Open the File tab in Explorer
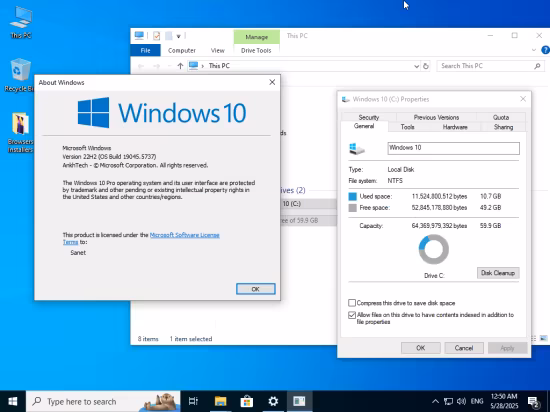550x412 pixels. point(146,50)
